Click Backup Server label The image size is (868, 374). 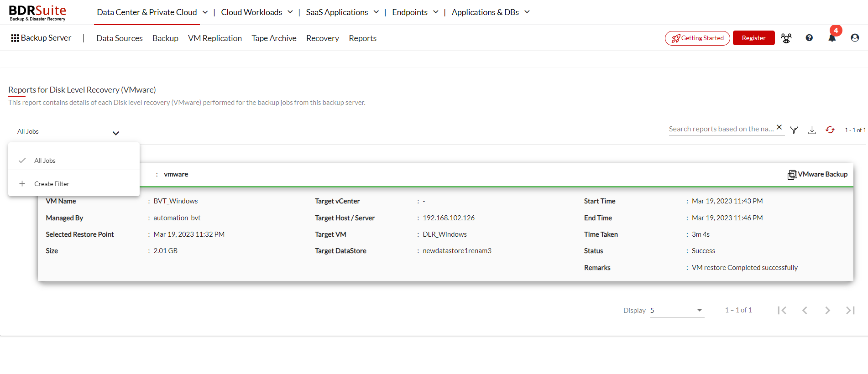(x=46, y=38)
